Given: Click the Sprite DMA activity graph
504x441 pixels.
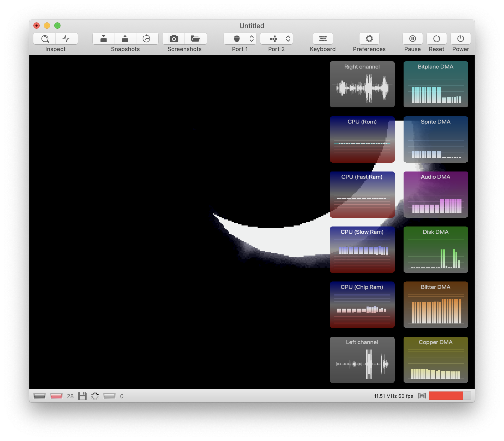Looking at the screenshot, I should (x=436, y=139).
